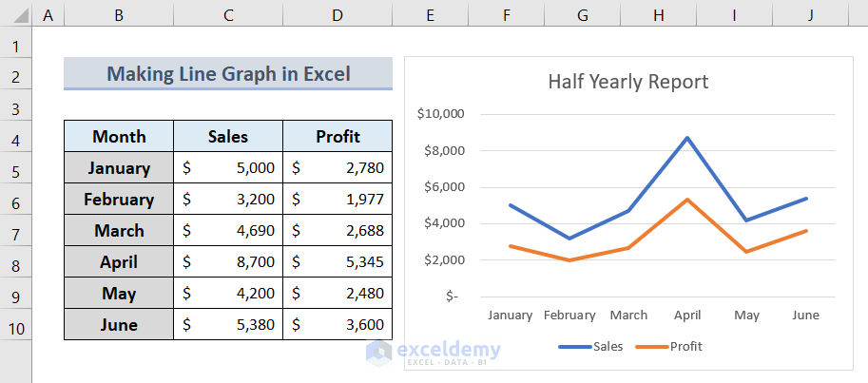The width and height of the screenshot is (868, 383).
Task: Click the 'Half Yearly Report' chart title
Action: pyautogui.click(x=627, y=82)
